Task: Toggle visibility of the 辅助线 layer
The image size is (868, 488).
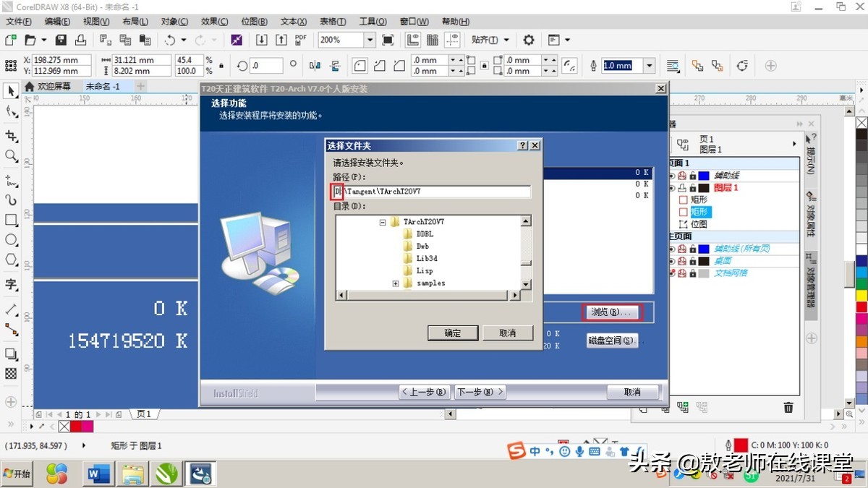Action: coord(672,176)
